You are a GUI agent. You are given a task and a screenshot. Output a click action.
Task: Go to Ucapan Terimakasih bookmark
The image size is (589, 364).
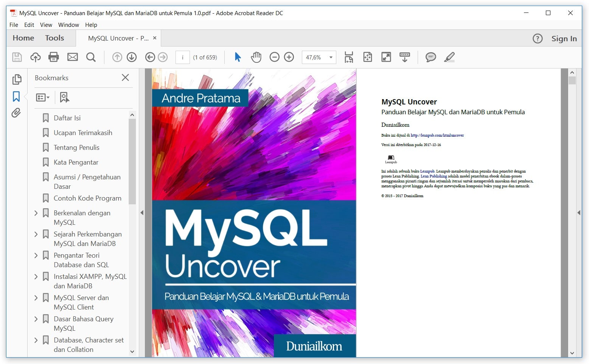point(83,133)
